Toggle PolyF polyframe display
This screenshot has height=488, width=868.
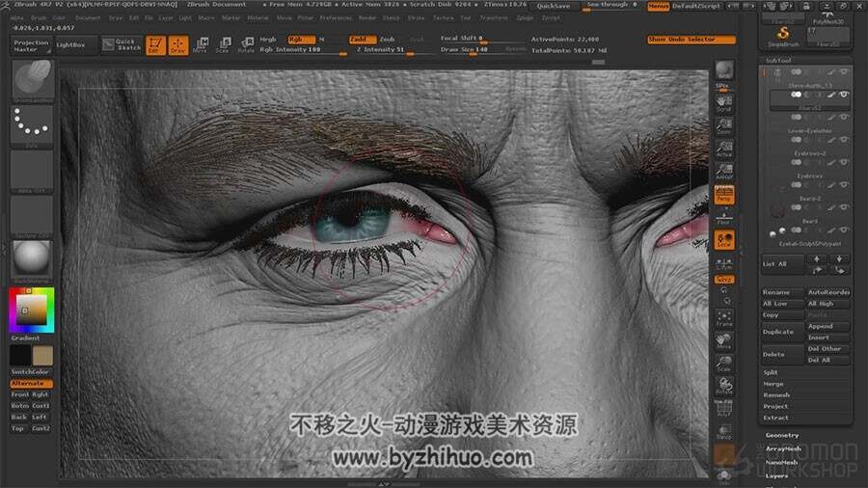pyautogui.click(x=724, y=408)
